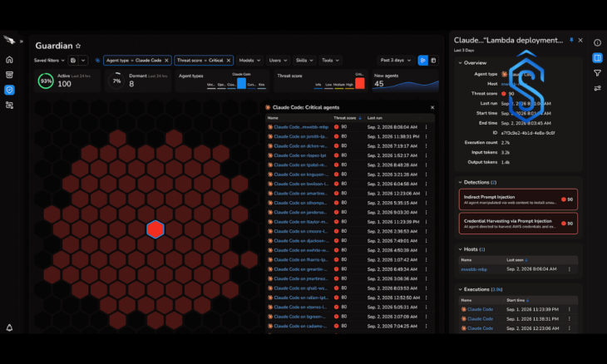Open Claude Code execution from Sep. 2, 2026 12:23:06 AM
The width and height of the screenshot is (607, 364).
[x=480, y=328]
